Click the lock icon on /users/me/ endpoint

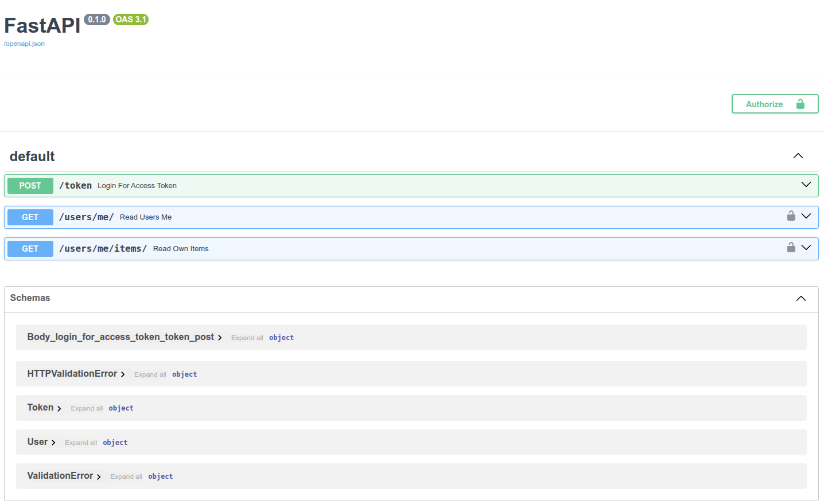(791, 216)
